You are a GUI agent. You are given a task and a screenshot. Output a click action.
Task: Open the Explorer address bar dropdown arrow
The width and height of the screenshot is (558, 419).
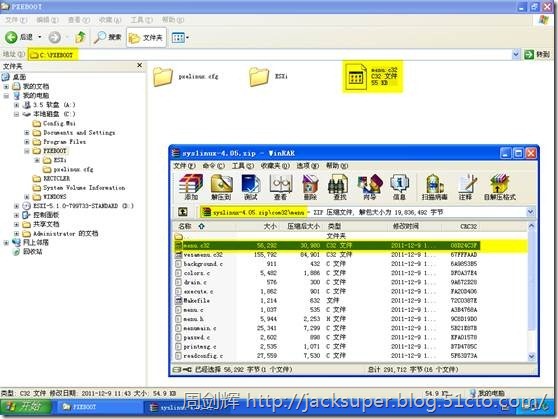(x=516, y=54)
